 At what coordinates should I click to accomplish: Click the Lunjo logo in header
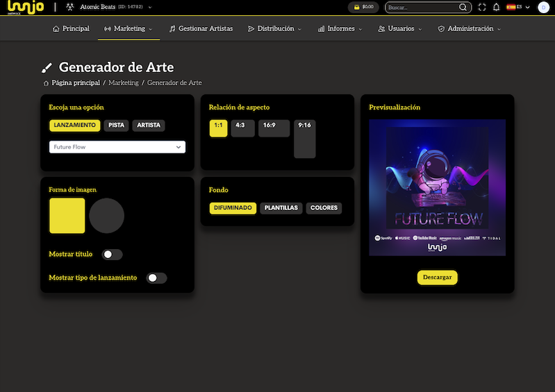[26, 7]
